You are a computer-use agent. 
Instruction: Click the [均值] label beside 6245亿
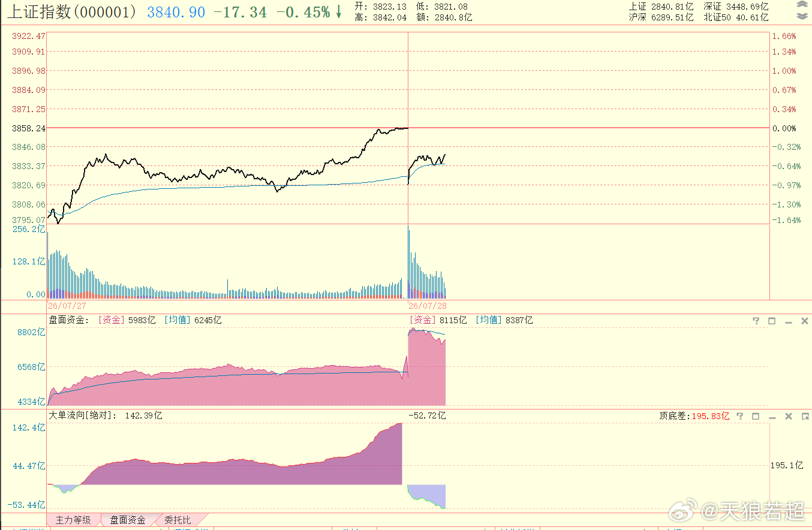pyautogui.click(x=178, y=320)
